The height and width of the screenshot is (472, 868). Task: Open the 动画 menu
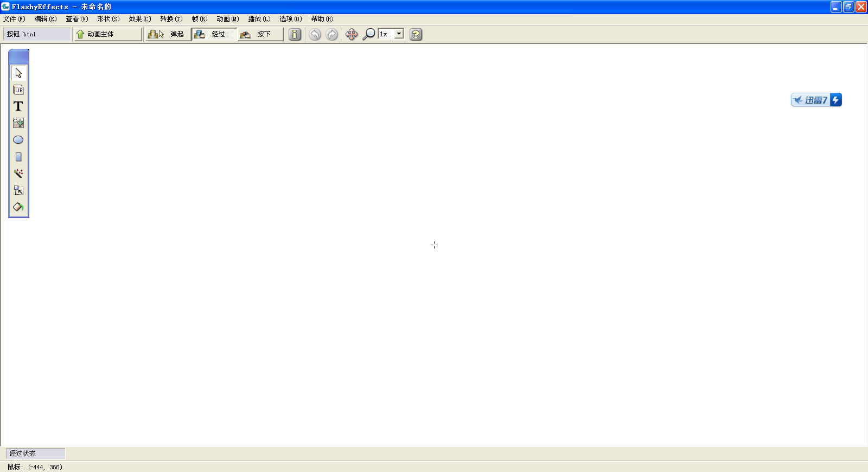point(228,19)
